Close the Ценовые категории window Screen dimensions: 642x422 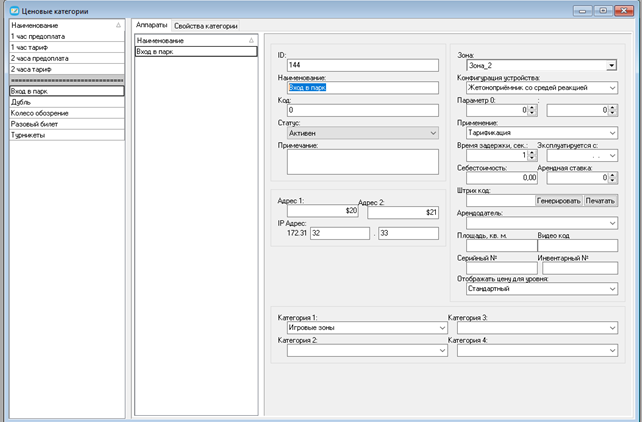coord(624,11)
